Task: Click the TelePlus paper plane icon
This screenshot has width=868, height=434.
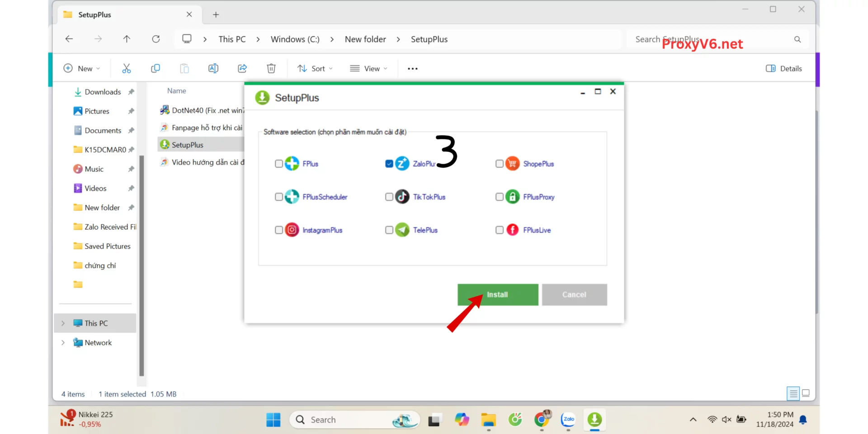Action: (402, 230)
